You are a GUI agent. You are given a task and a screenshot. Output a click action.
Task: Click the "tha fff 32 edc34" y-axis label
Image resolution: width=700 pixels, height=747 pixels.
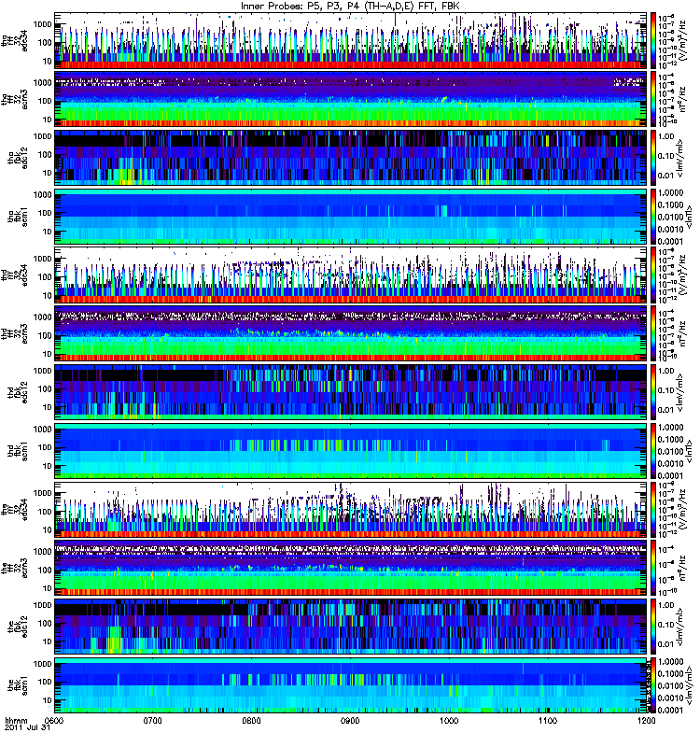[x=14, y=40]
